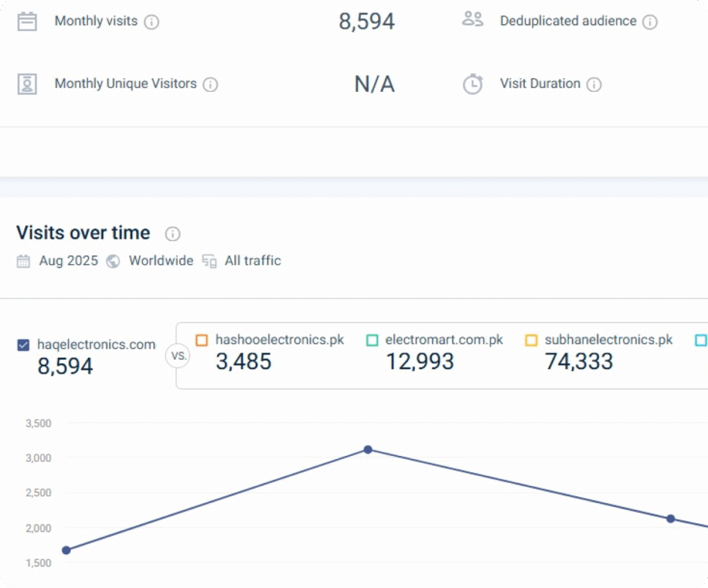Viewport: 708px width, 588px height.
Task: Tick the electromart.com.pk checkbox
Action: point(372,340)
